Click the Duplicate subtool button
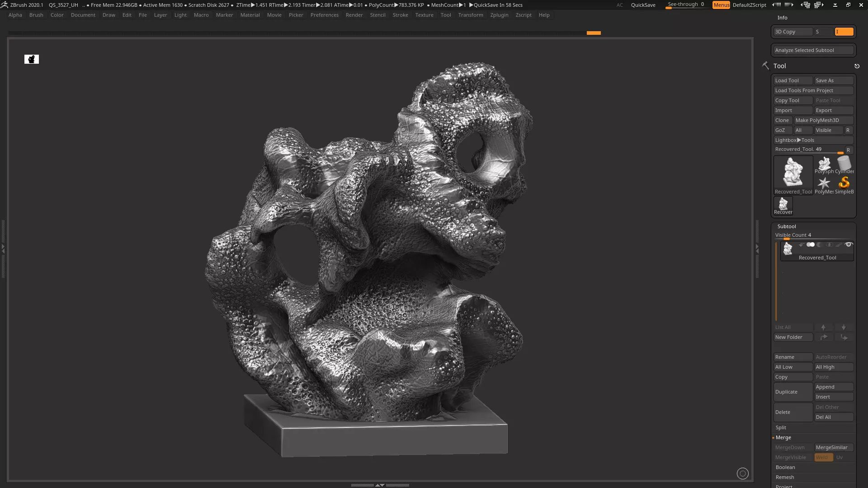Viewport: 868px width, 488px height. point(793,392)
